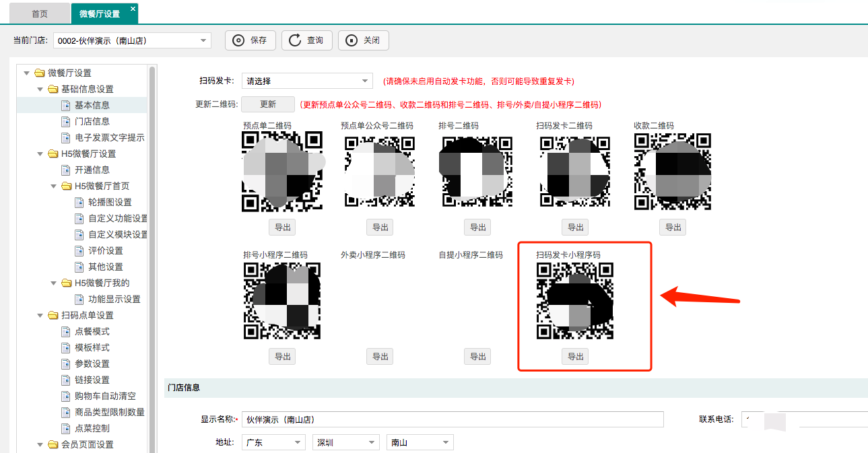
Task: Open 点餐模式 tree item
Action: (x=92, y=331)
